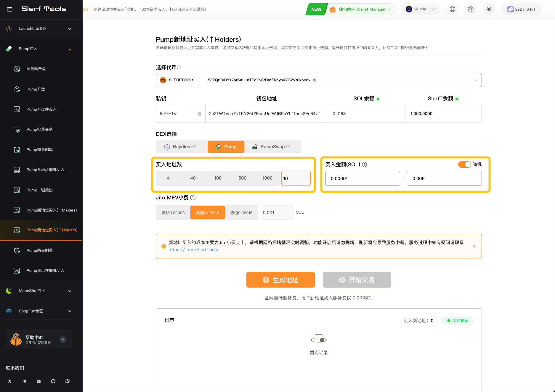
Task: Click wallet address 2e2TWTVnh7UTKY26fZEorkUufWJBPbYLfTnoe2Ee64vT
Action: coord(264,114)
